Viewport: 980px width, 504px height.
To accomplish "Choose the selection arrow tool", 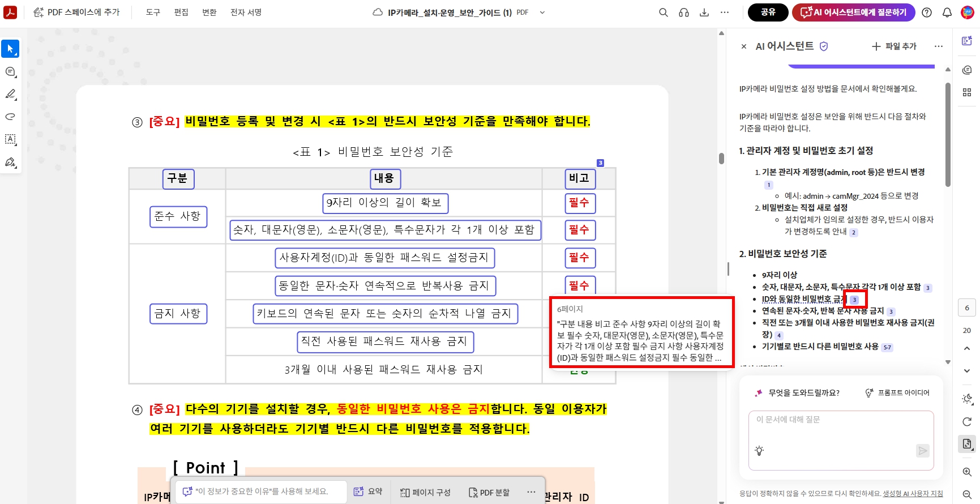I will click(x=10, y=49).
